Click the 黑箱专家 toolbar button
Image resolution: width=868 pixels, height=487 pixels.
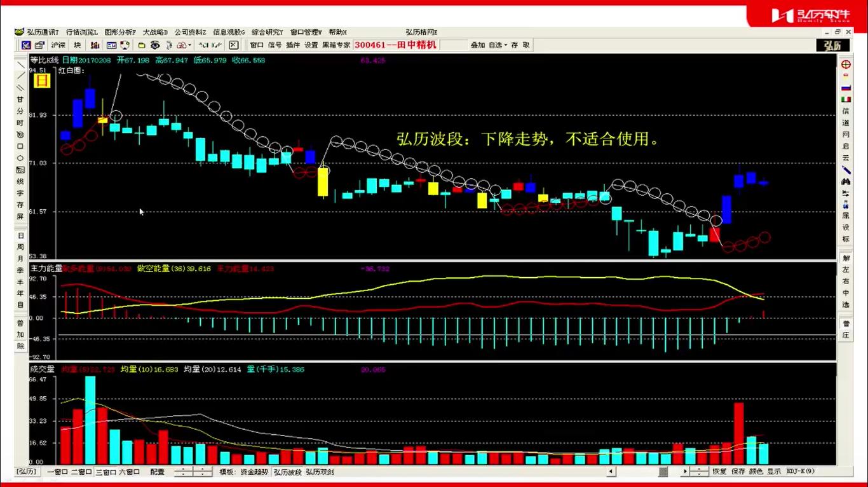[336, 45]
